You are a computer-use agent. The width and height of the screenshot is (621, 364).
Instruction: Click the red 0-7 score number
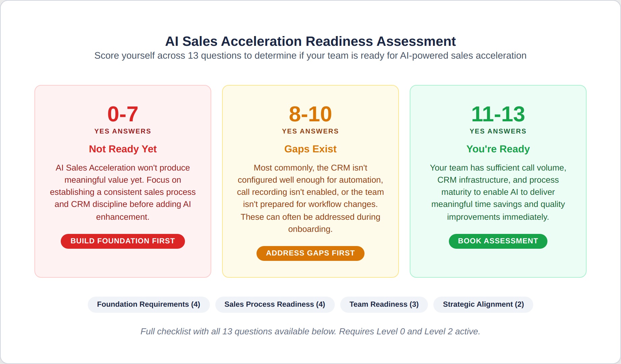pyautogui.click(x=123, y=114)
